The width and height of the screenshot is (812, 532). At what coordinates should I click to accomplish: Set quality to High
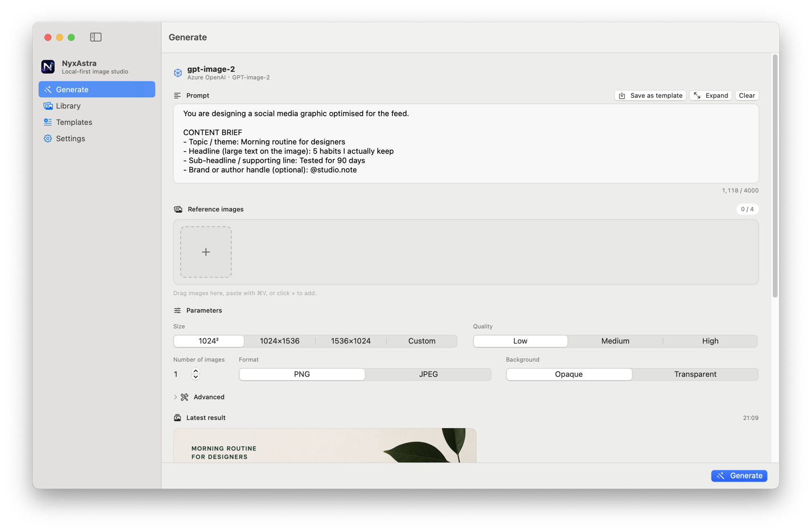710,341
